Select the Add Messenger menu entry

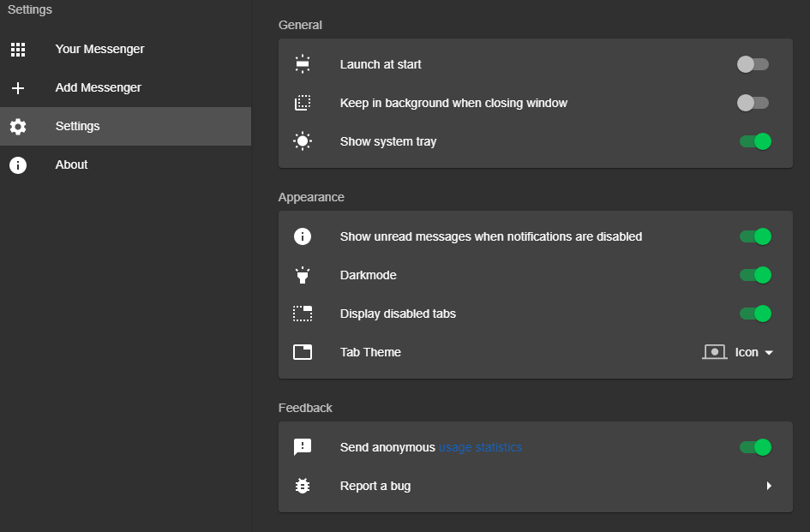(98, 88)
